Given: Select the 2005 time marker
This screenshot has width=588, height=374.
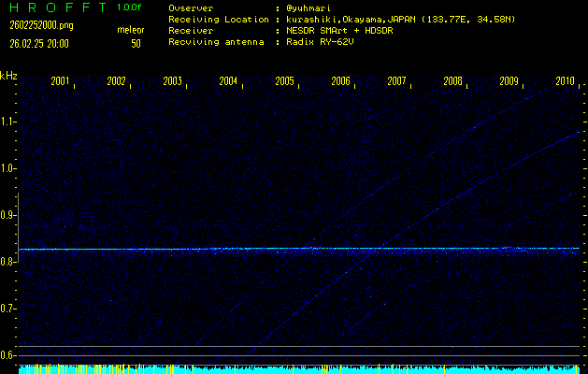Looking at the screenshot, I should click(284, 81).
